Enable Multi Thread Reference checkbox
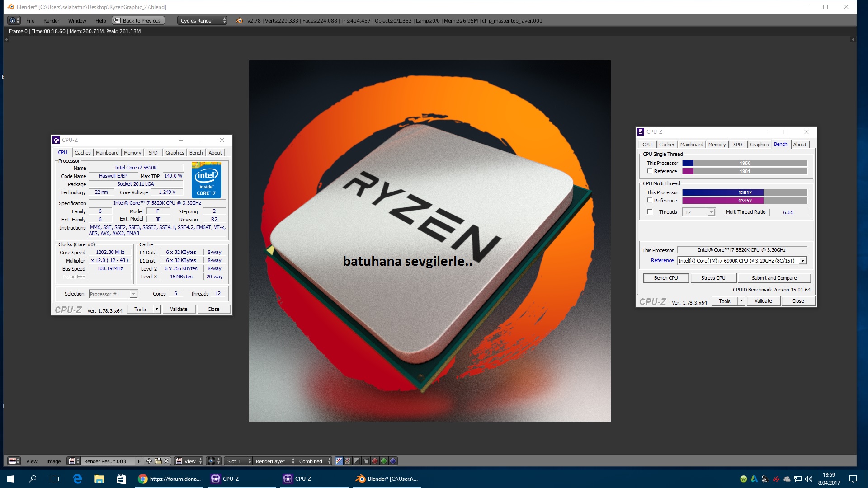 tap(650, 200)
